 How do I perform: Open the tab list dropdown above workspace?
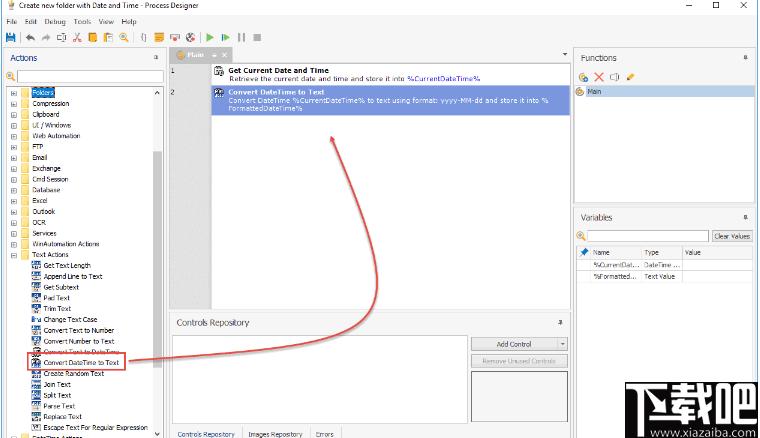565,54
